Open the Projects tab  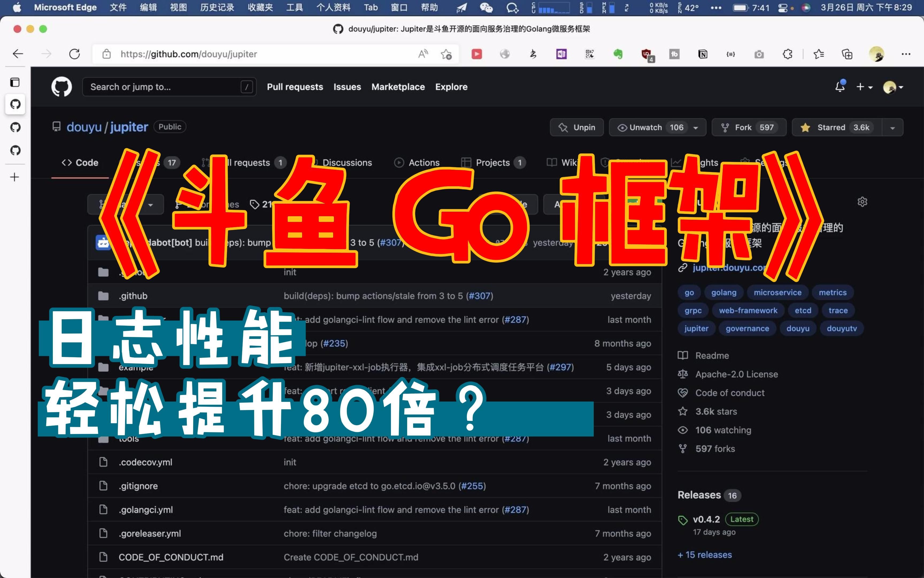[493, 162]
